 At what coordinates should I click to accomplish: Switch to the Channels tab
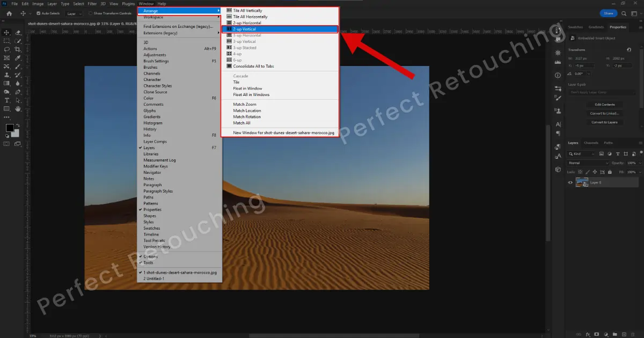tap(592, 143)
